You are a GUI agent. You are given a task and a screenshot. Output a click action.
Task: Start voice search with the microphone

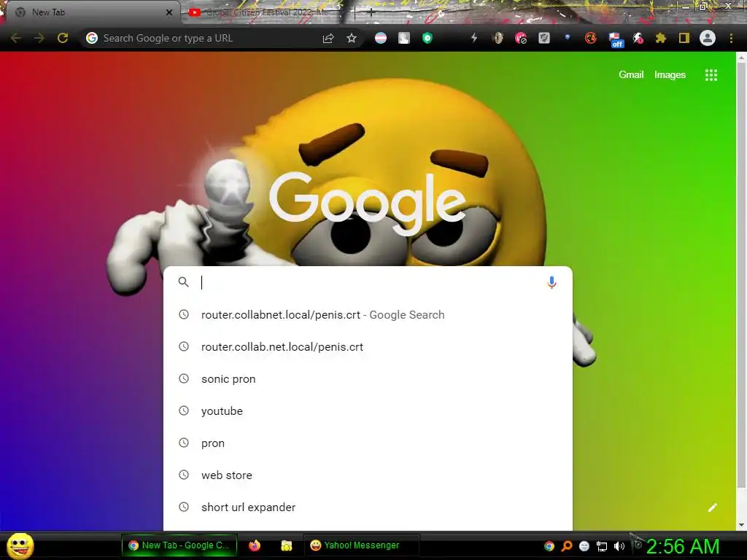[551, 282]
